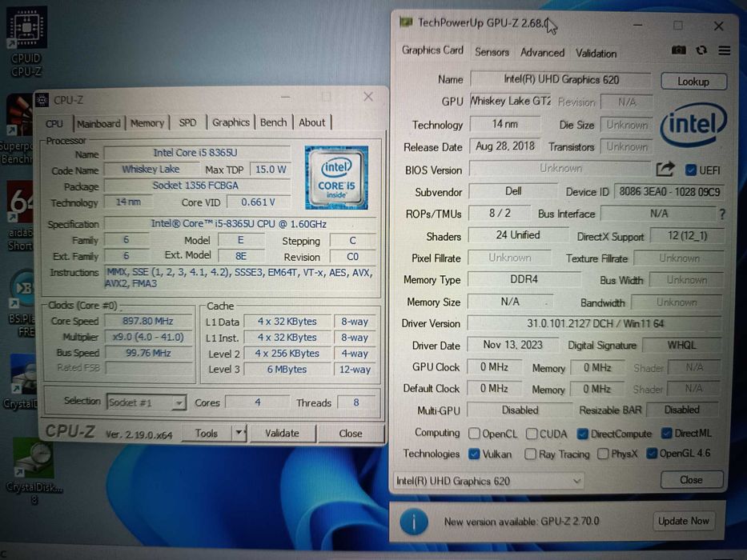747x560 pixels.
Task: Open the Socket #1 selection dropdown
Action: [147, 403]
